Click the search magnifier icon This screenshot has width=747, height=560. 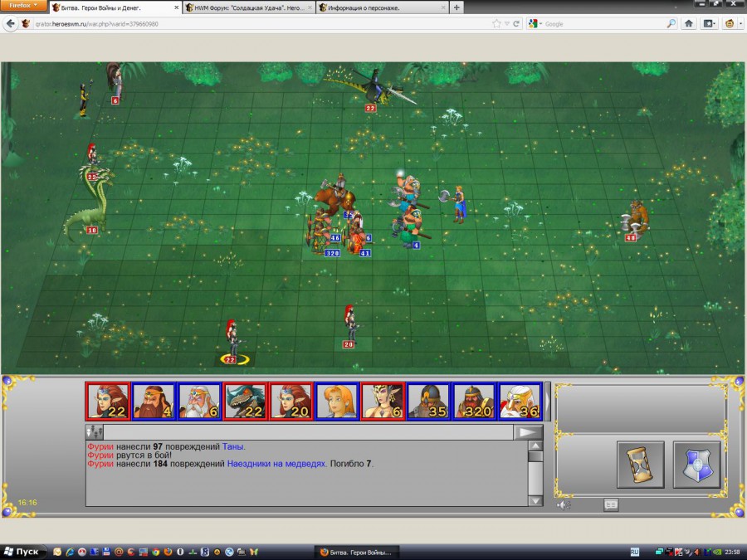[671, 24]
